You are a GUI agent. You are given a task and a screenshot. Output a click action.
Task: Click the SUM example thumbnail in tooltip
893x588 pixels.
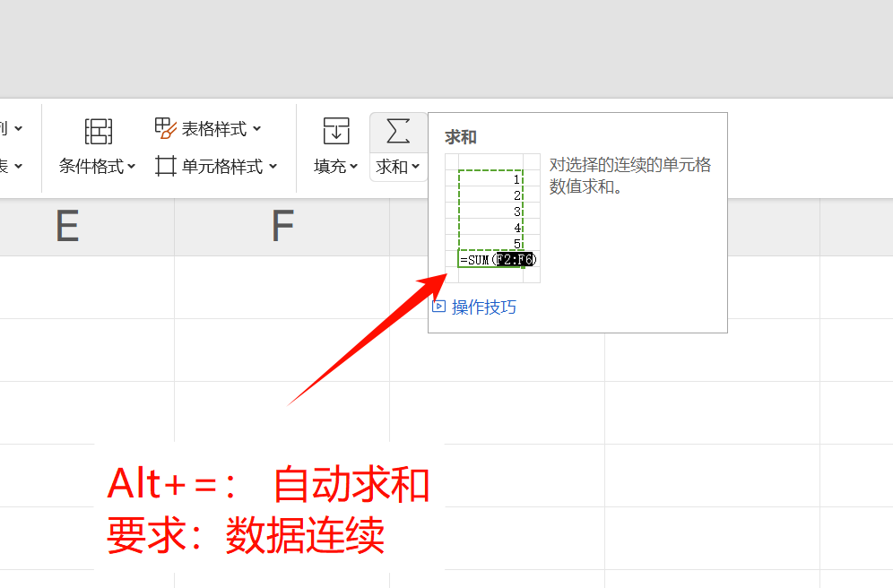(492, 218)
